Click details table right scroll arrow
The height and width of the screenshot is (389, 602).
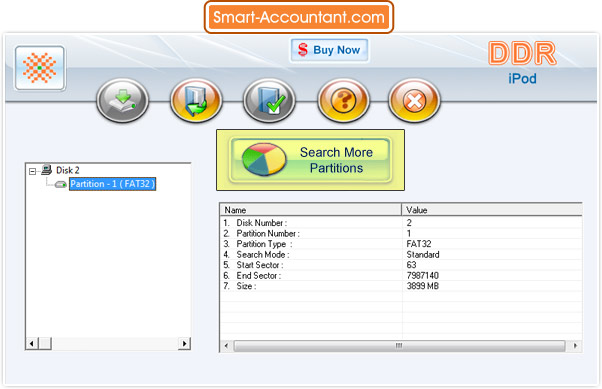[x=575, y=346]
